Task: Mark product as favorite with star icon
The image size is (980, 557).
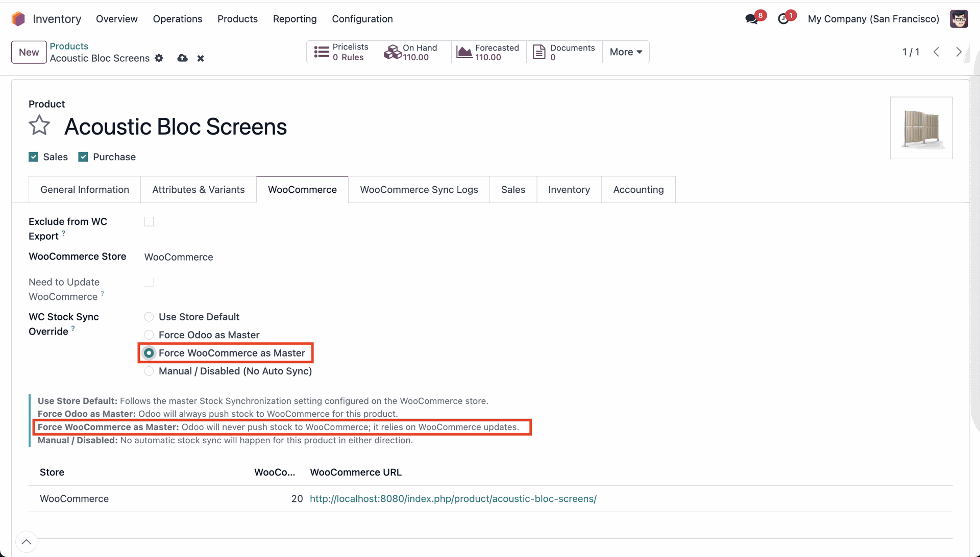Action: pyautogui.click(x=39, y=125)
